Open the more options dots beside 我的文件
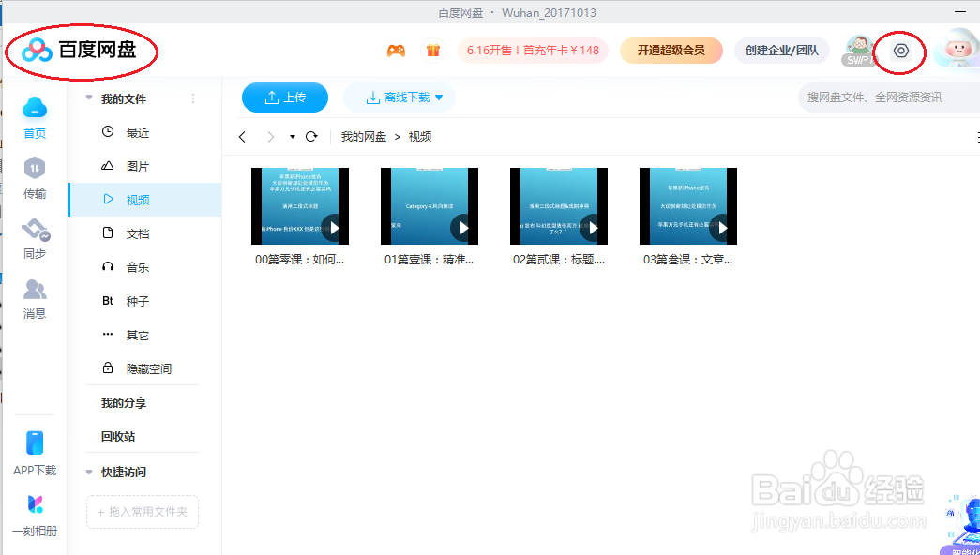 click(193, 98)
